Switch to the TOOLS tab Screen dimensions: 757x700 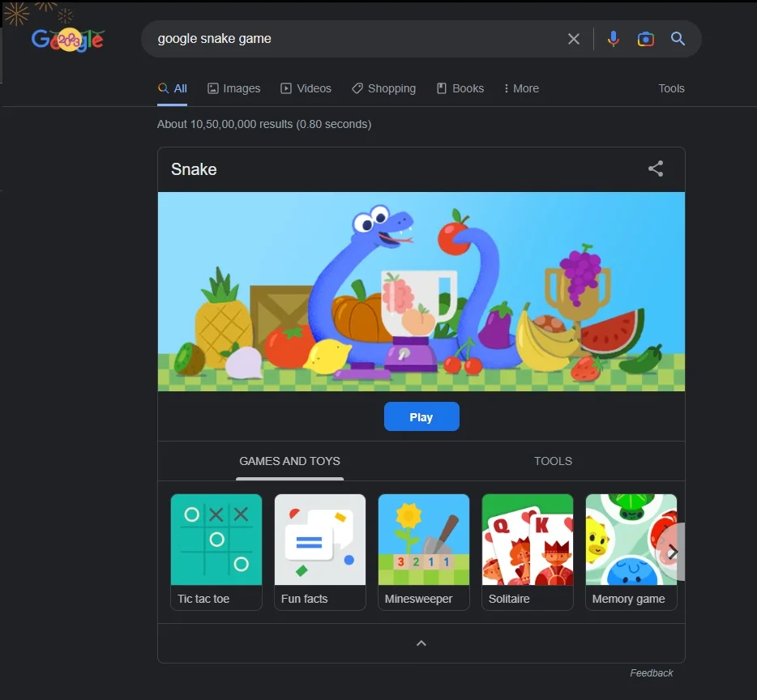pos(553,461)
